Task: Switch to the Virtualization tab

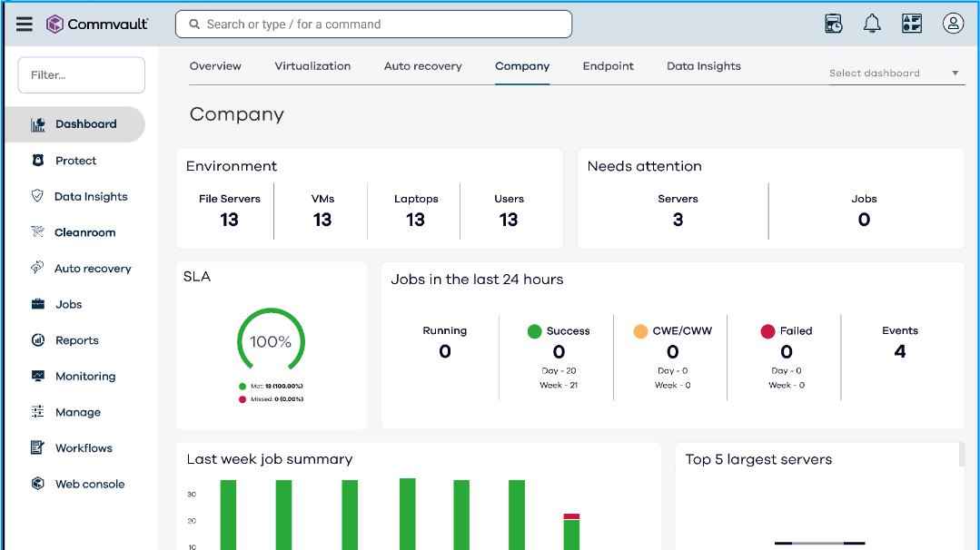Action: click(x=312, y=66)
